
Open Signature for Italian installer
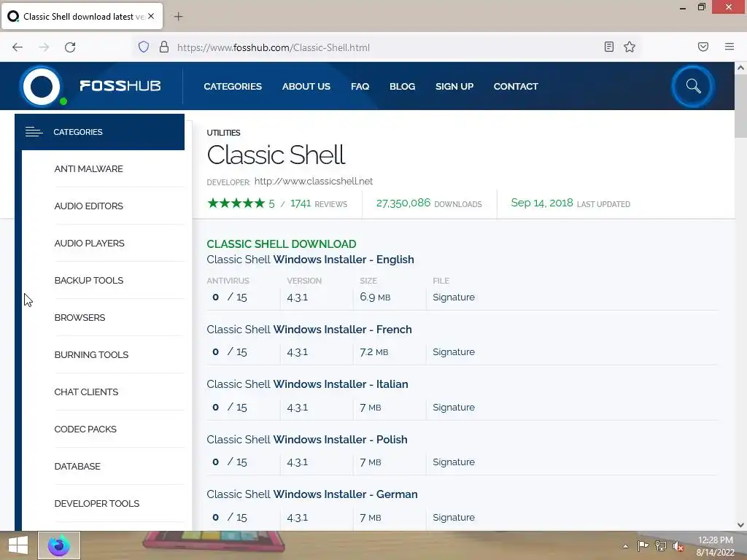454,407
